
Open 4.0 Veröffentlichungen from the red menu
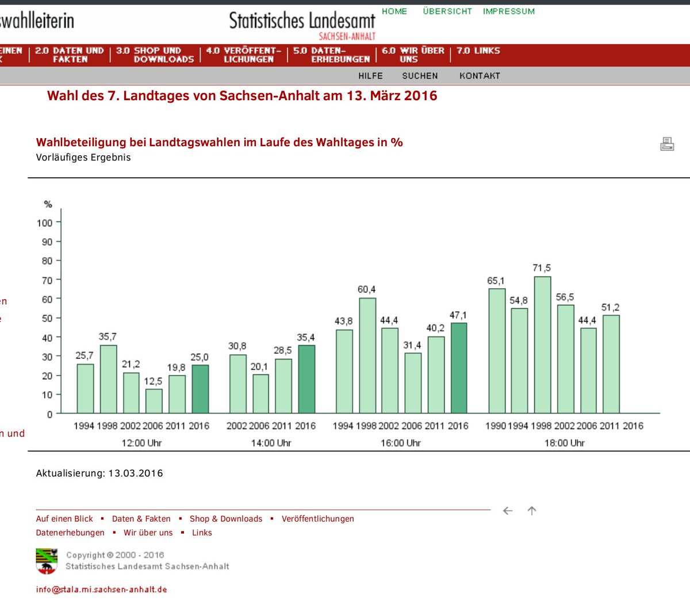pyautogui.click(x=244, y=54)
